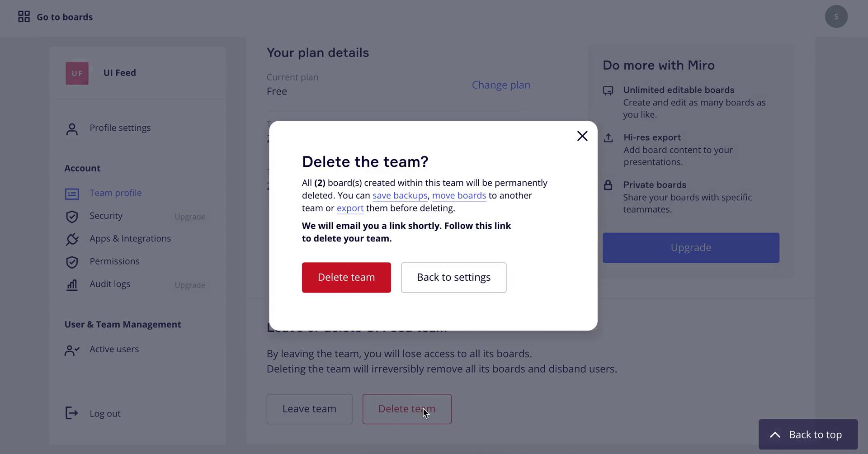The image size is (868, 454).
Task: Open the Permissions menu item
Action: [114, 261]
